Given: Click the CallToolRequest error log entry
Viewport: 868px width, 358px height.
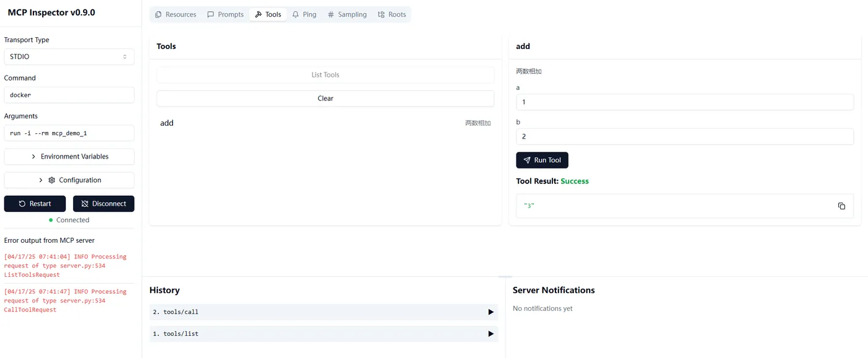Looking at the screenshot, I should [65, 300].
